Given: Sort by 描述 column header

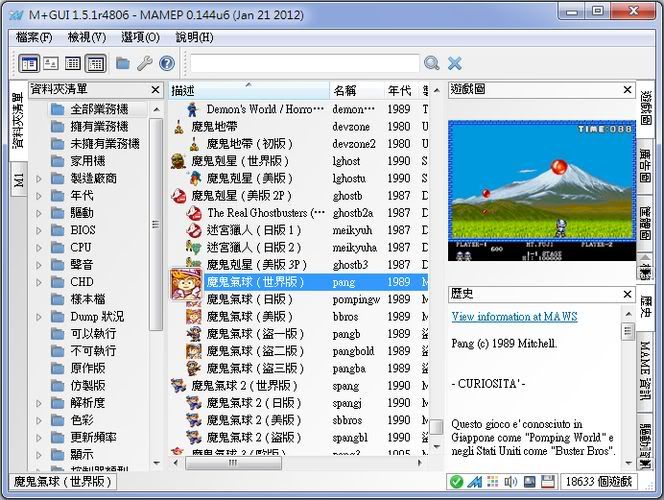Looking at the screenshot, I should (249, 91).
